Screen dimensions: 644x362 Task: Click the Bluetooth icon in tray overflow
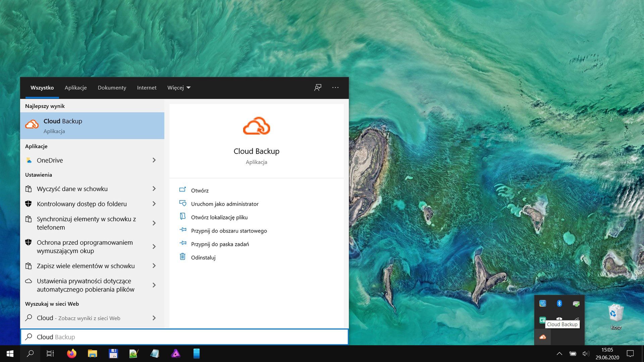pyautogui.click(x=559, y=303)
